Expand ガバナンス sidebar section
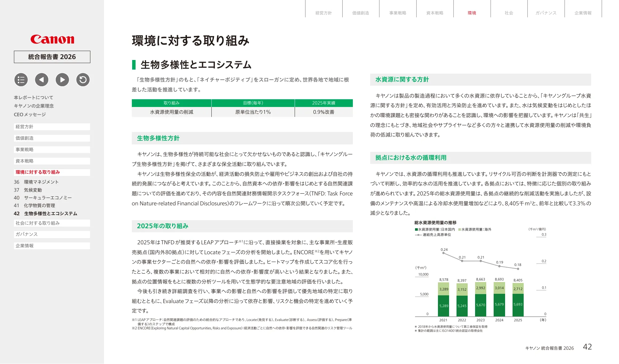Screen dimensions: 619x364 (52, 234)
